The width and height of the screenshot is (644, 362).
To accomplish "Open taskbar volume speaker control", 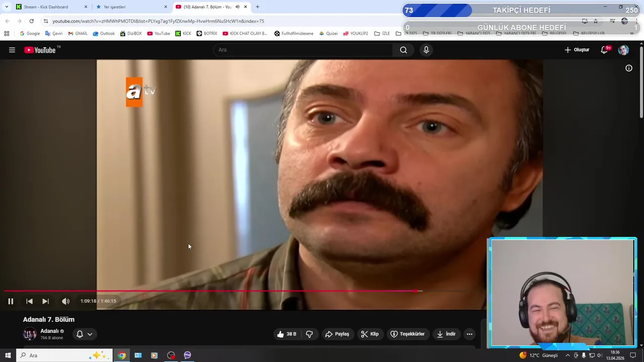I will tap(599, 355).
